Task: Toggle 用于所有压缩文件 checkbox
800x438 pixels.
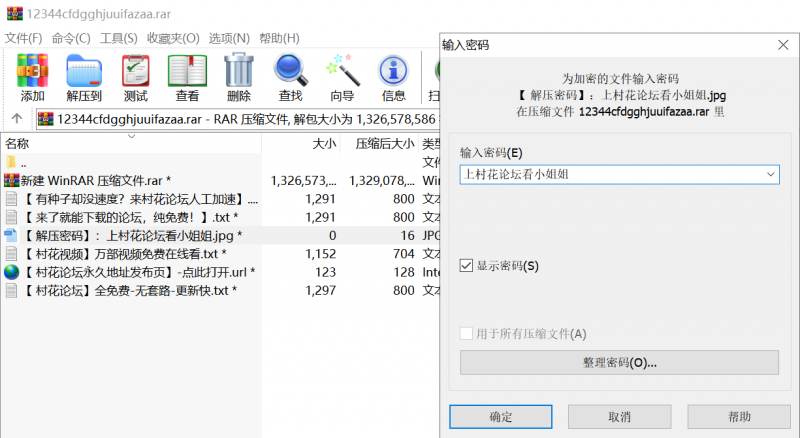Action: [x=466, y=334]
